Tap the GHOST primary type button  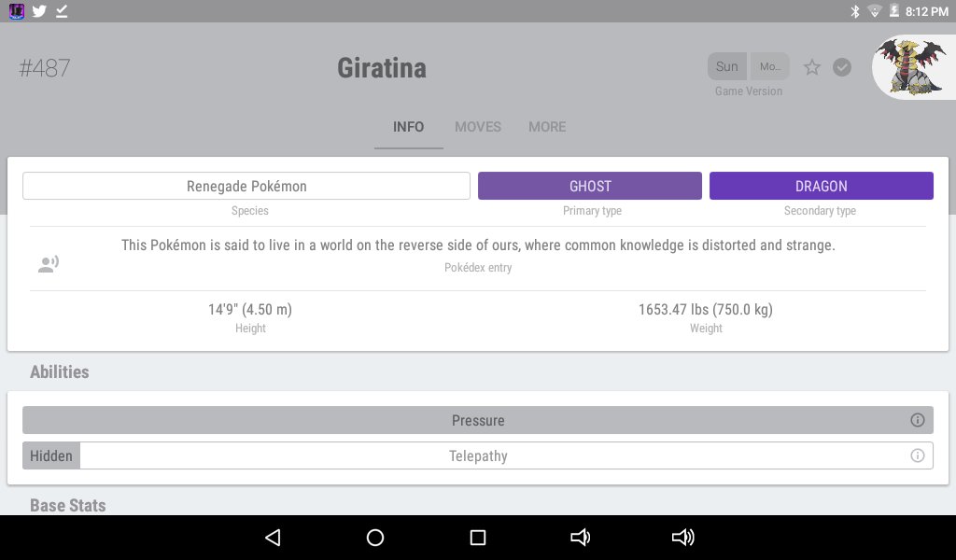[590, 186]
